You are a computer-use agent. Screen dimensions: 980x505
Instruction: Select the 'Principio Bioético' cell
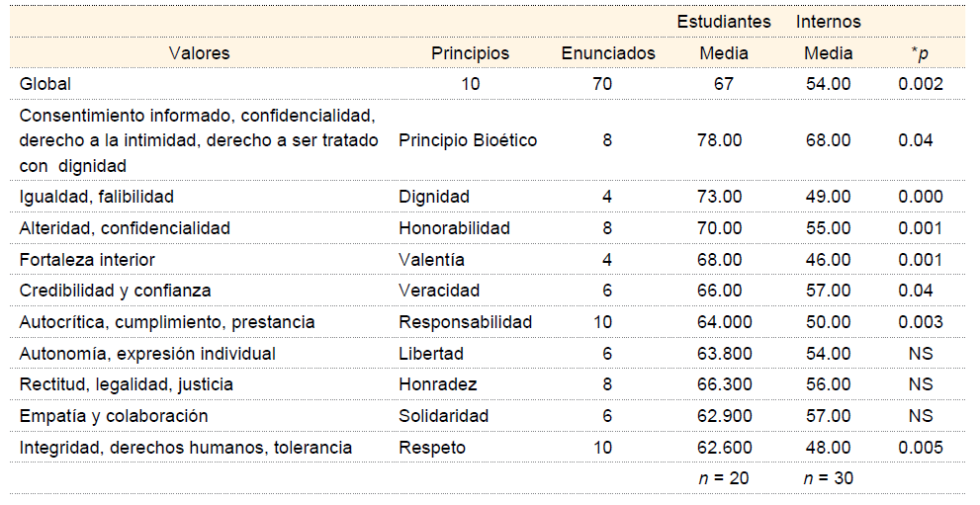(468, 140)
